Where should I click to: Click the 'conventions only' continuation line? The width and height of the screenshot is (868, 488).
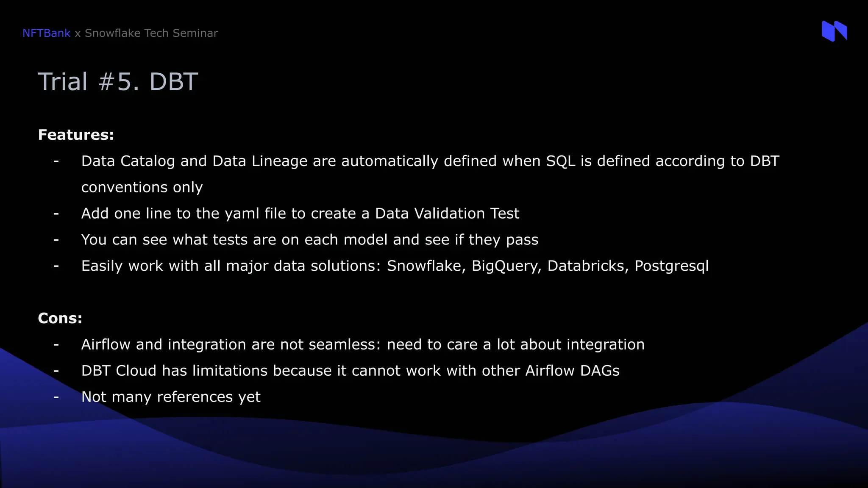pos(142,187)
